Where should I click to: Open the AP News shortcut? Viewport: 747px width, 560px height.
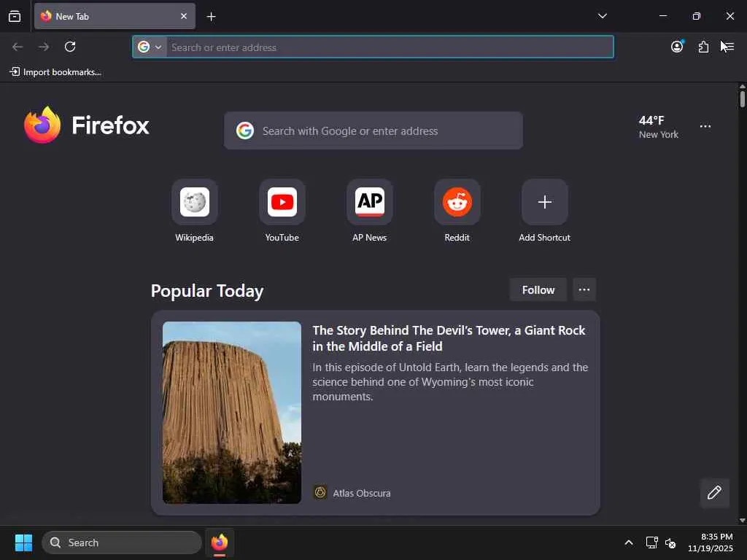pos(370,211)
